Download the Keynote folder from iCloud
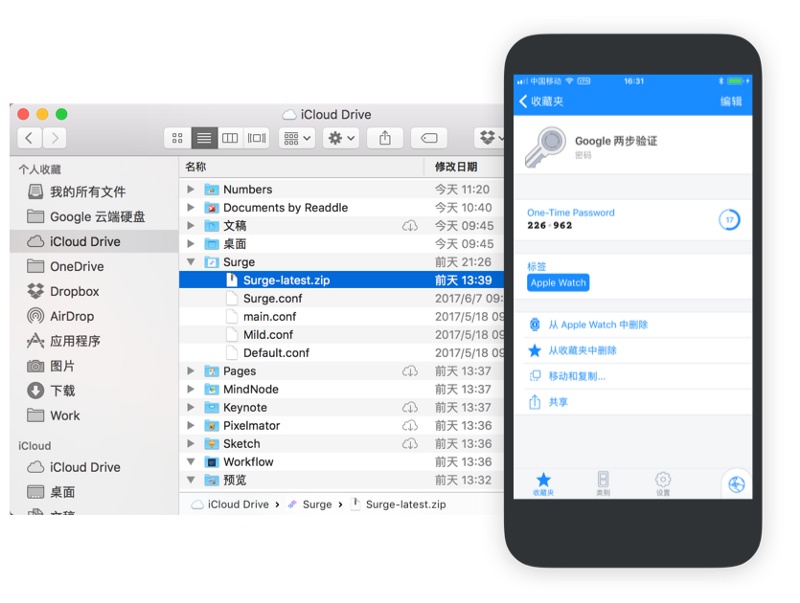 (x=410, y=408)
